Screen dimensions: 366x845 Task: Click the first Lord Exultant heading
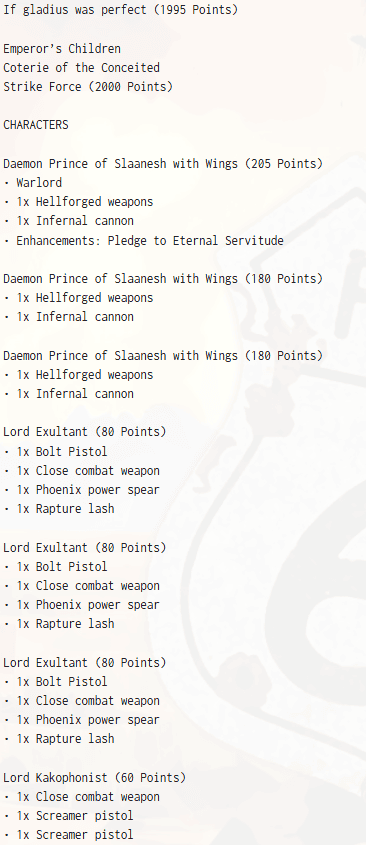click(x=85, y=432)
